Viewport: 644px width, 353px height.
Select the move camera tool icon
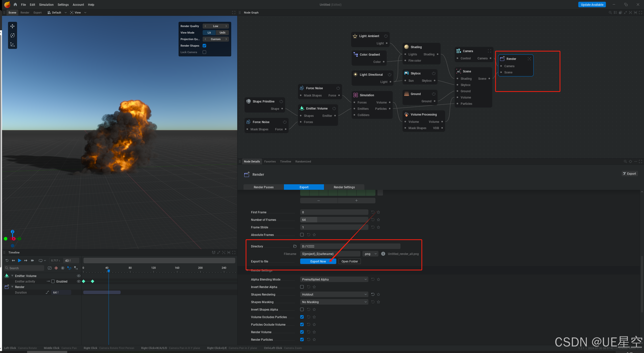(12, 26)
